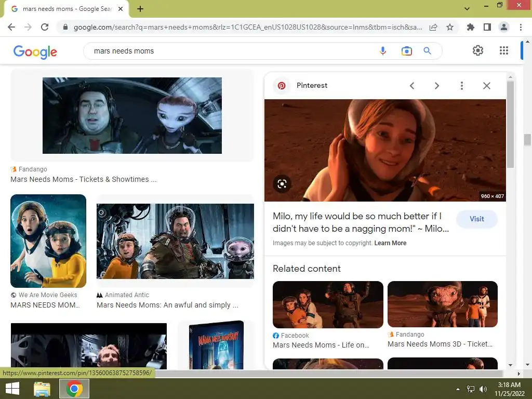This screenshot has width=532, height=399.
Task: Open a new browser tab with plus
Action: coord(140,9)
